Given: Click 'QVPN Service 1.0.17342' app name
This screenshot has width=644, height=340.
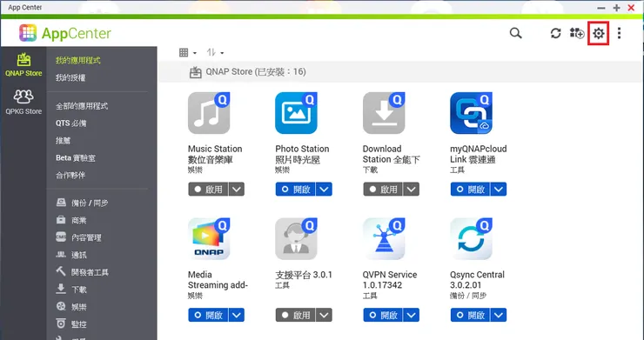Looking at the screenshot, I should tap(389, 280).
